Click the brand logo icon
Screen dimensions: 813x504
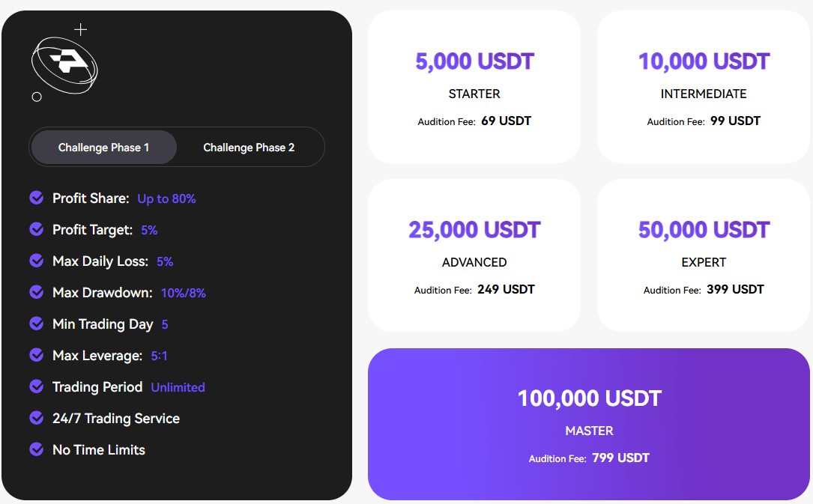coord(64,64)
